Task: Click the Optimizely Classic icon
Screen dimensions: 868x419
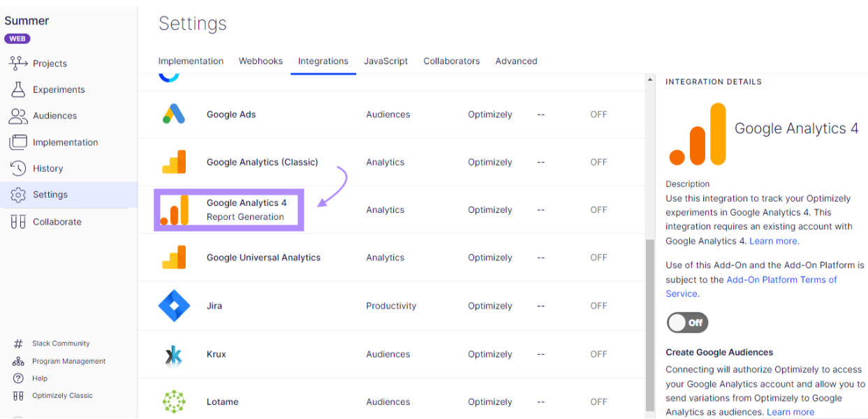Action: click(18, 396)
